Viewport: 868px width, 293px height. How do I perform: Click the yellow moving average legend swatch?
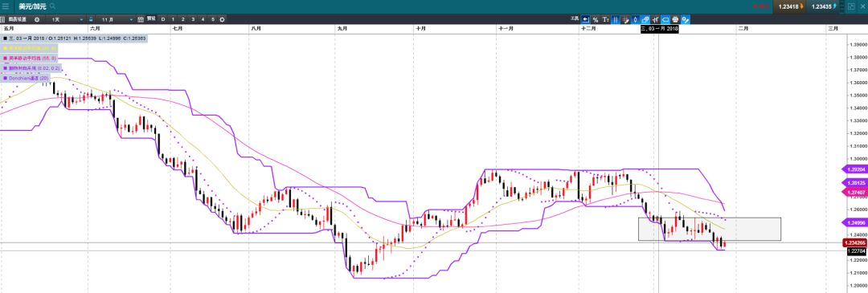[5, 48]
